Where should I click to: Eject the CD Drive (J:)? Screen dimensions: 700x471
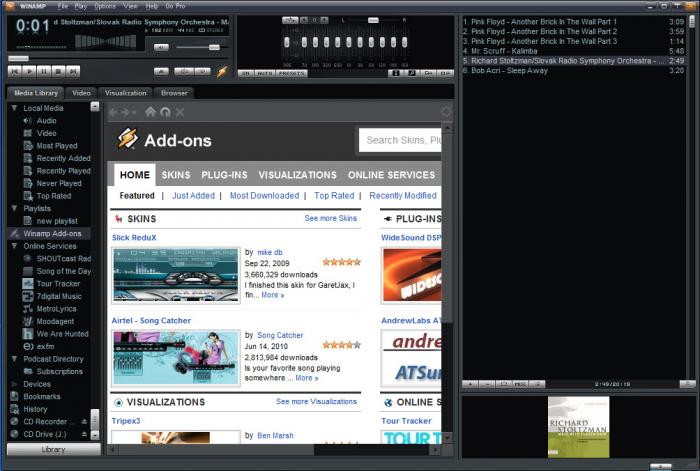[84, 434]
